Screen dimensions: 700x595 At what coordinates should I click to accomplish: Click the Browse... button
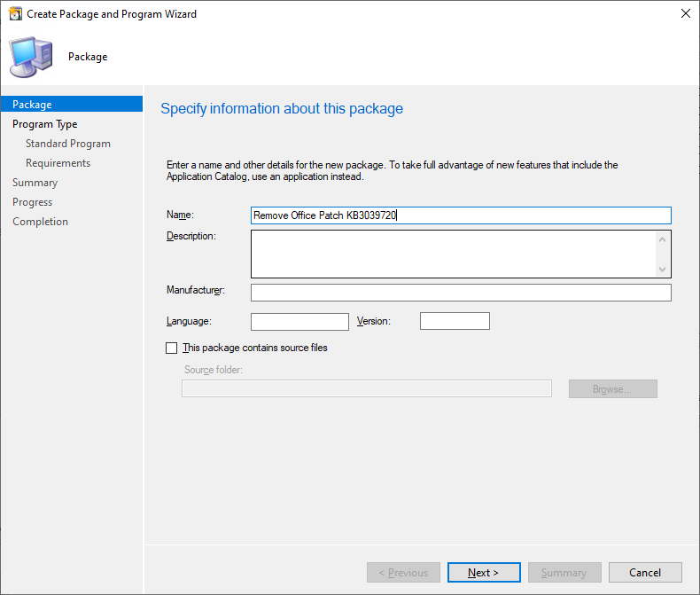[x=612, y=389]
